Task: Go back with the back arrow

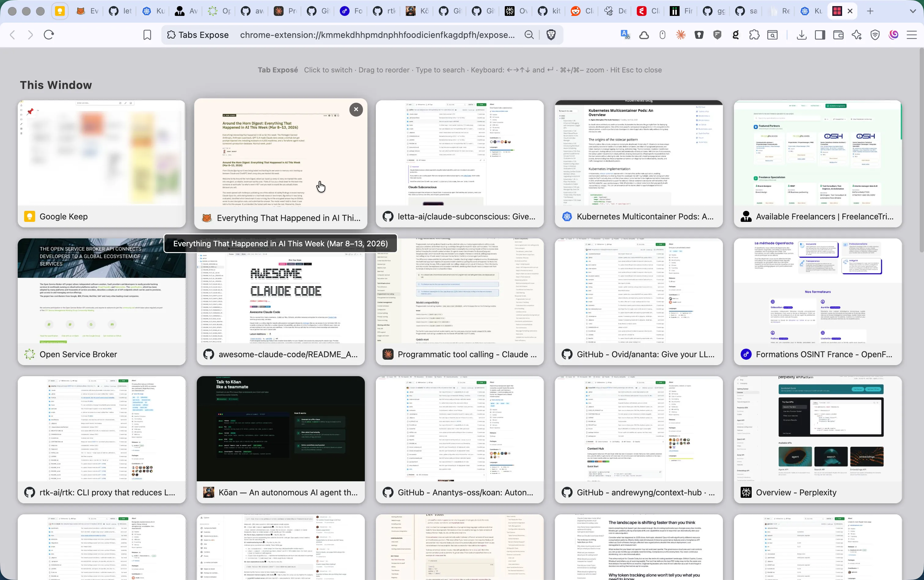Action: pyautogui.click(x=12, y=35)
